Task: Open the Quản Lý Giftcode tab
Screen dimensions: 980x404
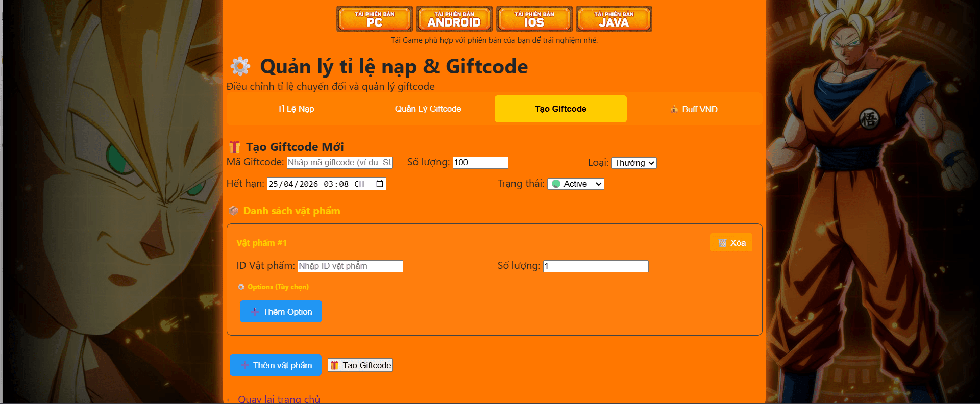Action: [x=428, y=109]
